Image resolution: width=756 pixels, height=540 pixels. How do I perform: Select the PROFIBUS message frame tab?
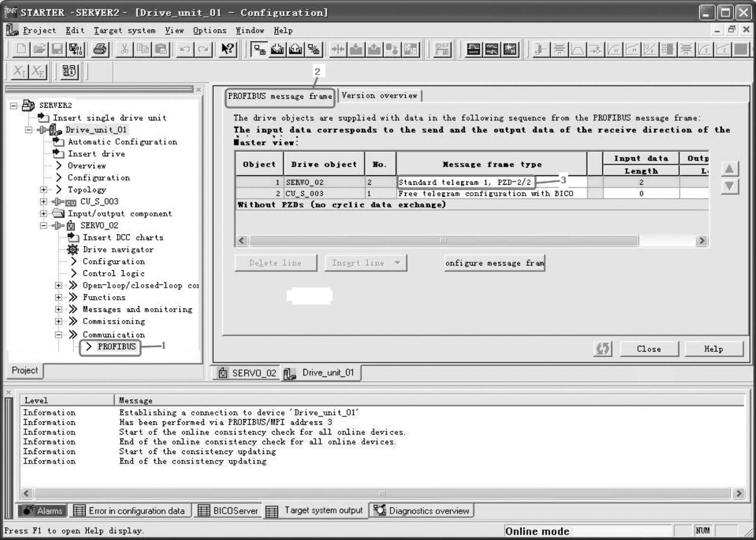[280, 96]
